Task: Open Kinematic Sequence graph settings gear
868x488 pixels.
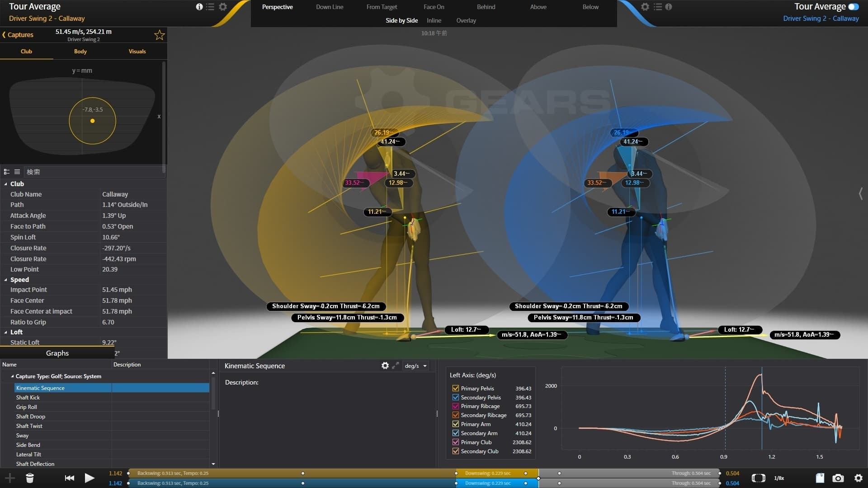Action: 385,366
